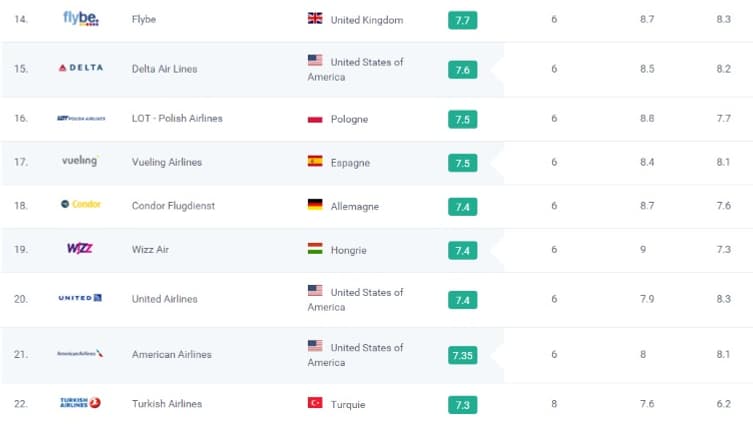This screenshot has height=424, width=753.
Task: Click the LOT Polish Airlines logo
Action: pyautogui.click(x=81, y=118)
